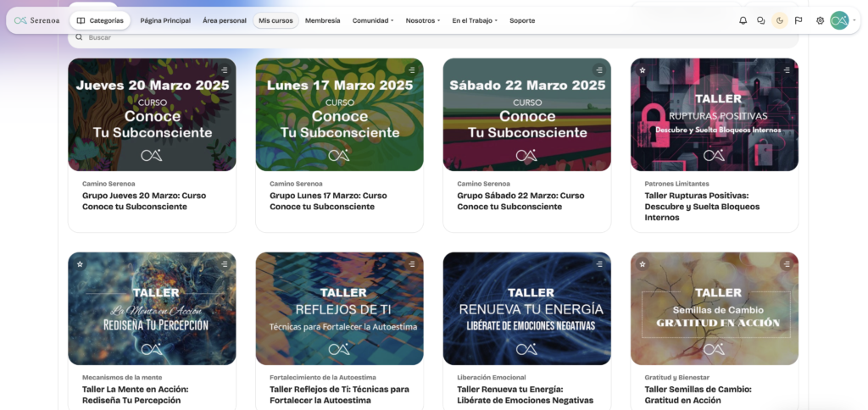Open options menu on Renueva tu Energía card

tap(599, 264)
